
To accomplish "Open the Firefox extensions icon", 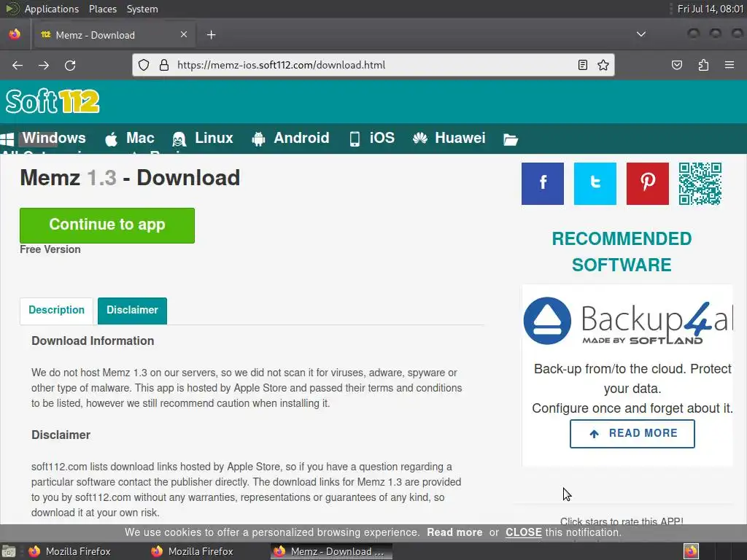I will point(703,65).
